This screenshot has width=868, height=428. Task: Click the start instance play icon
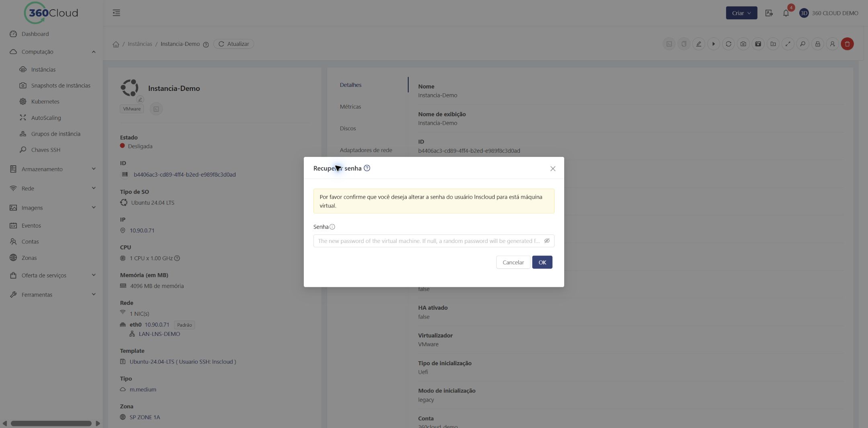(x=714, y=44)
